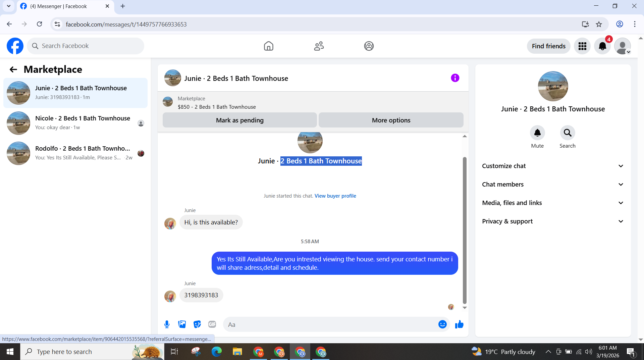Open Nicole 2 Beds 1 Bath conversation
The image size is (644, 360).
[75, 123]
